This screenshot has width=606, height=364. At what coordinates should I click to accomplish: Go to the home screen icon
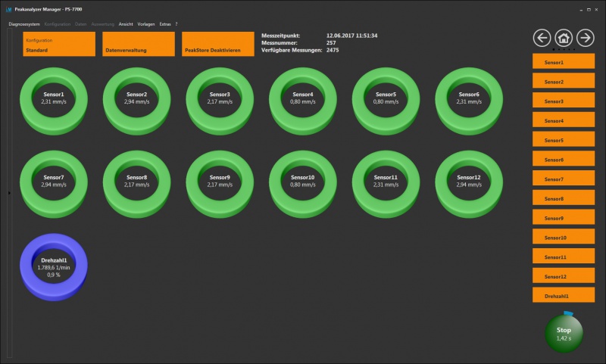point(564,38)
